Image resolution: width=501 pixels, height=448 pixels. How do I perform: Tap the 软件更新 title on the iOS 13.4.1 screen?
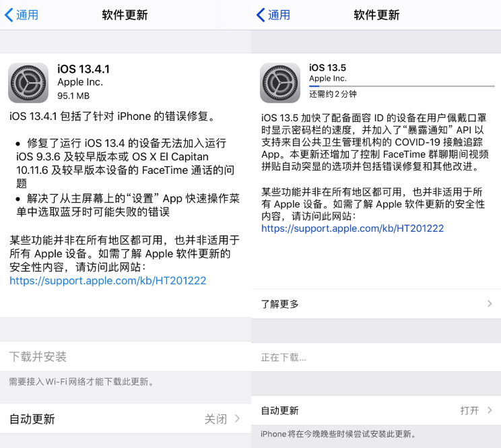pyautogui.click(x=125, y=15)
